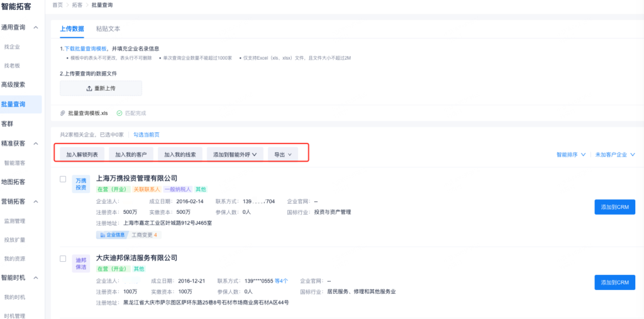
Task: Open 高级搜索 in the sidebar
Action: pyautogui.click(x=14, y=84)
